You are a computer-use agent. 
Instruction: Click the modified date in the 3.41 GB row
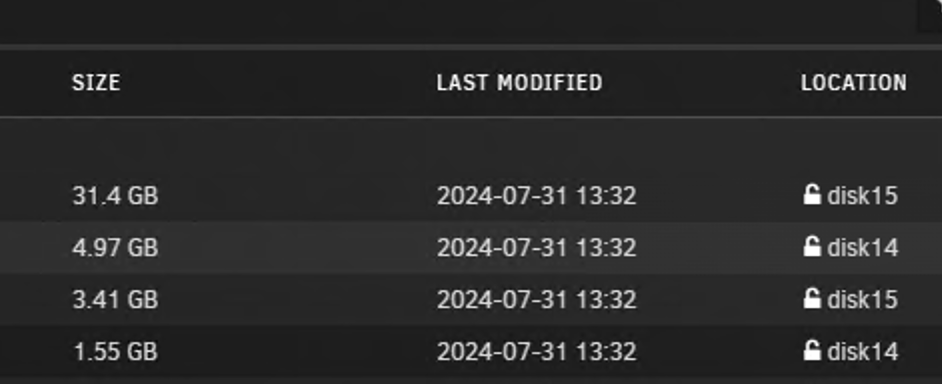(536, 299)
